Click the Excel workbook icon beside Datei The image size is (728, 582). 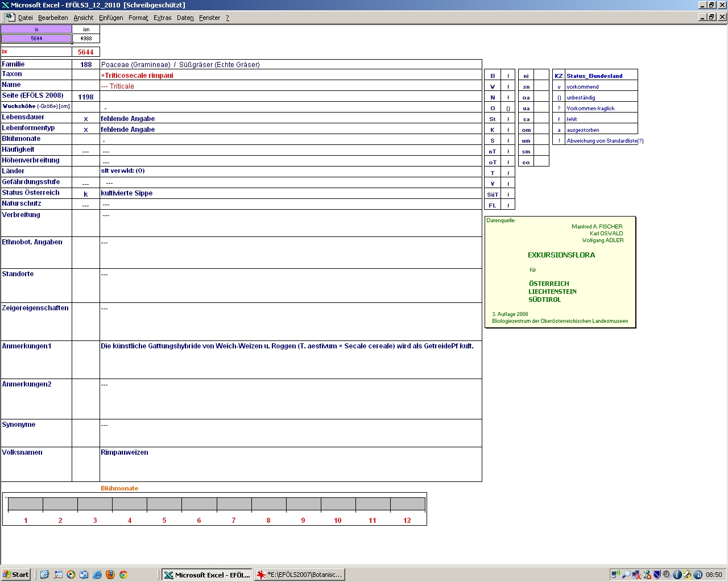pos(10,18)
